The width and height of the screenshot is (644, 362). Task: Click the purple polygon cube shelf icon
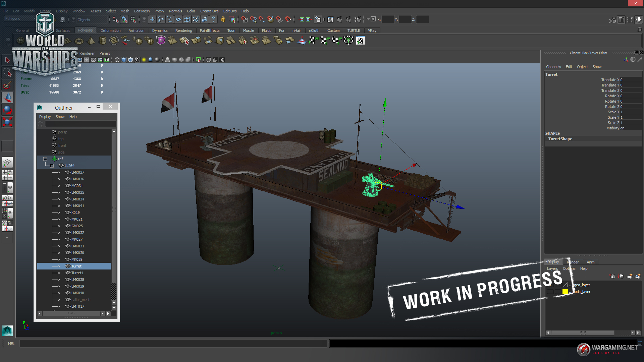[161, 41]
